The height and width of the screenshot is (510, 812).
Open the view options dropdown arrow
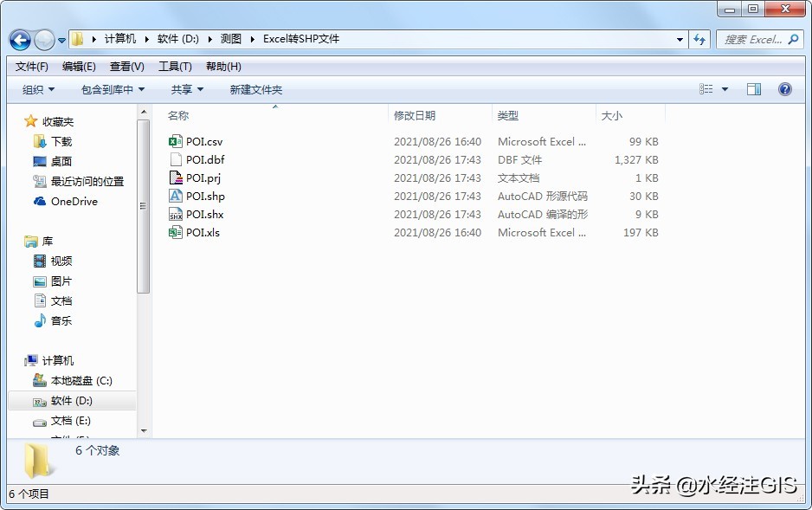click(725, 89)
